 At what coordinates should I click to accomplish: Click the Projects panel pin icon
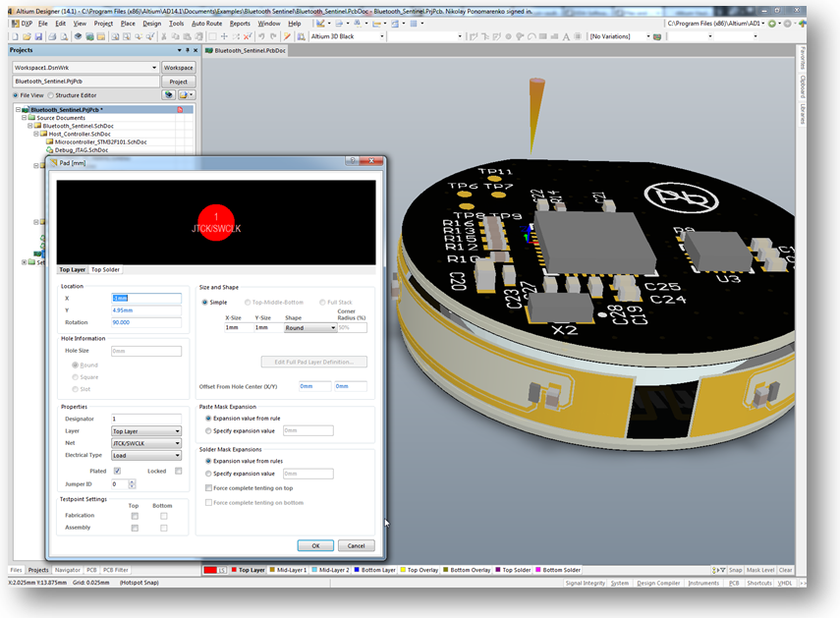pyautogui.click(x=188, y=50)
